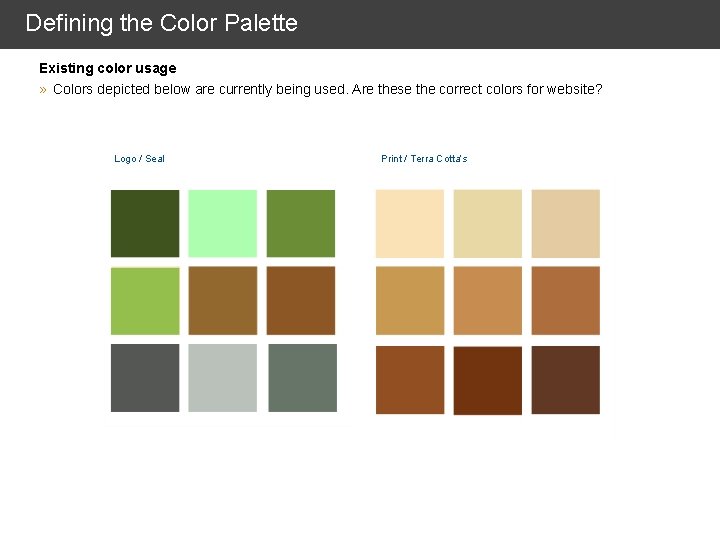Select the "Existing color usage" heading
720x540 pixels.
pos(107,68)
